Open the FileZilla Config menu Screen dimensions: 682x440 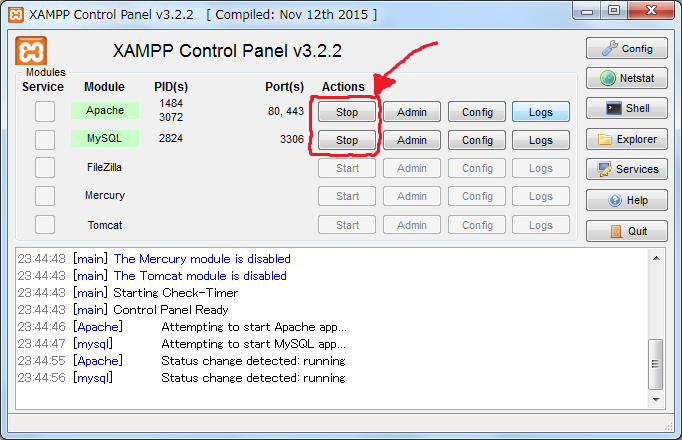click(477, 168)
